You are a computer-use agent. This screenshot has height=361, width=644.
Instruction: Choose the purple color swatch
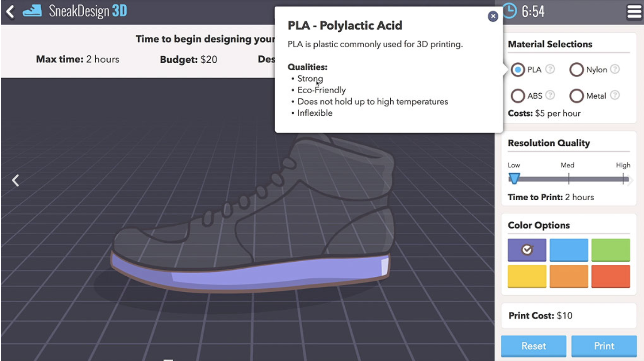tap(527, 250)
